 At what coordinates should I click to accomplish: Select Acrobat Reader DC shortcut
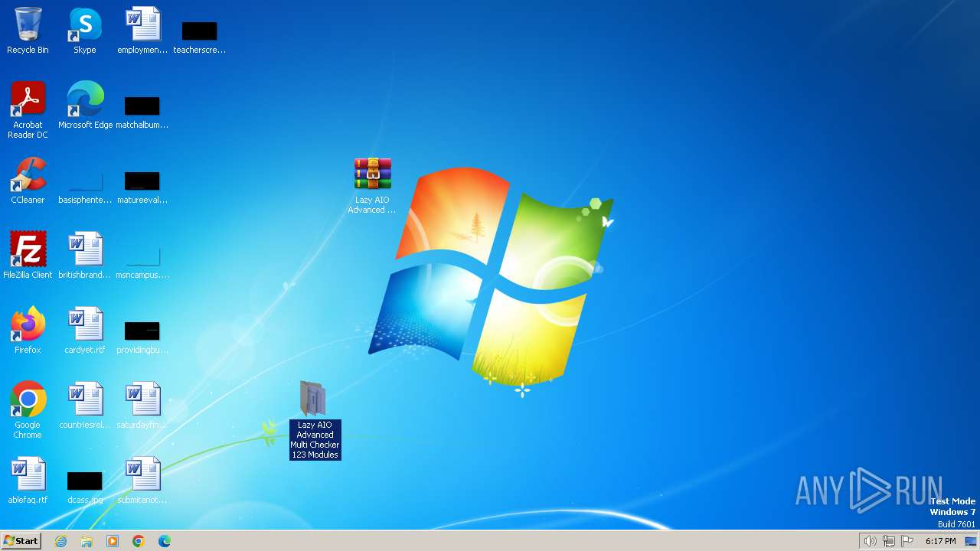[x=28, y=110]
